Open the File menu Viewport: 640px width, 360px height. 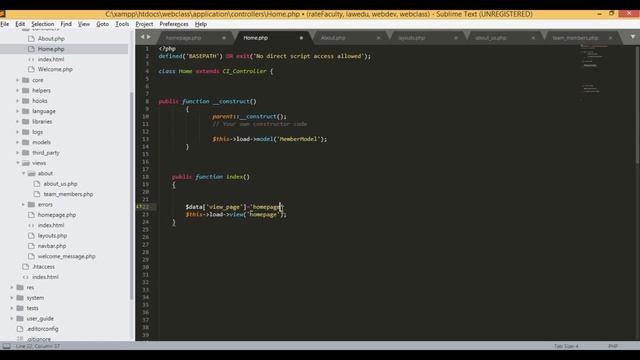[x=5, y=24]
